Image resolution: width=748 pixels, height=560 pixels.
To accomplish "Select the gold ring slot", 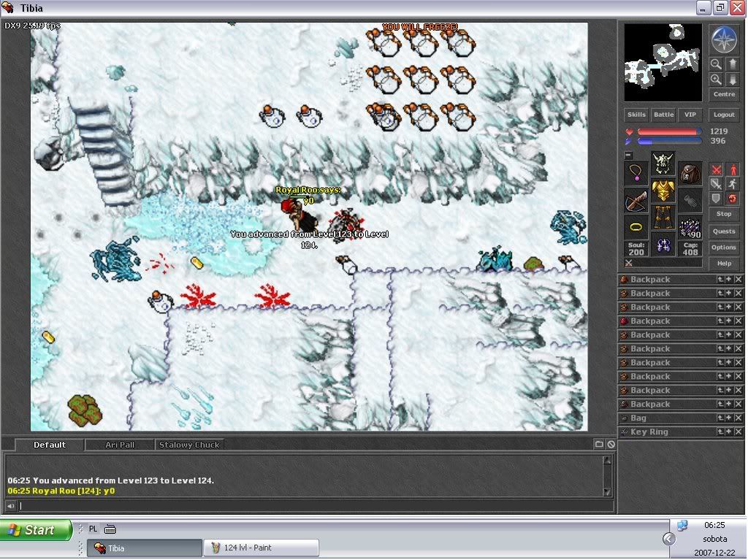I will pos(636,228).
